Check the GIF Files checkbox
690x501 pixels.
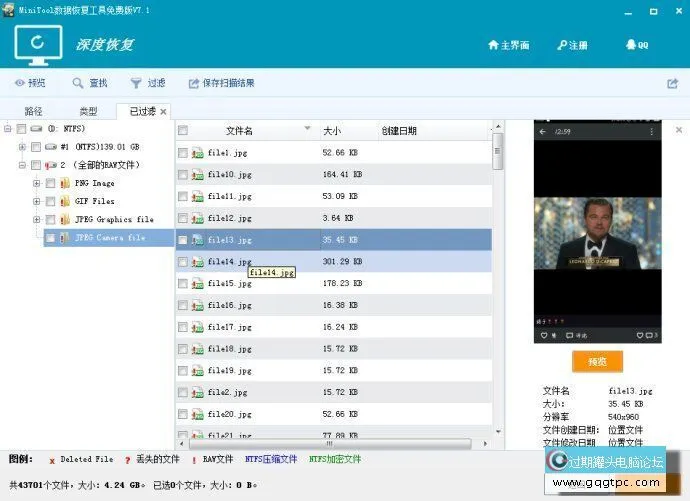point(51,201)
